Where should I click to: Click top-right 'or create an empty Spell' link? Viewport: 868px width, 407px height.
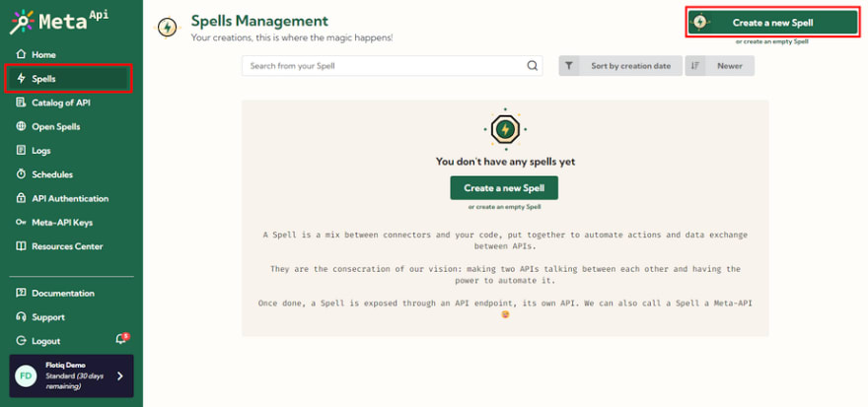772,41
